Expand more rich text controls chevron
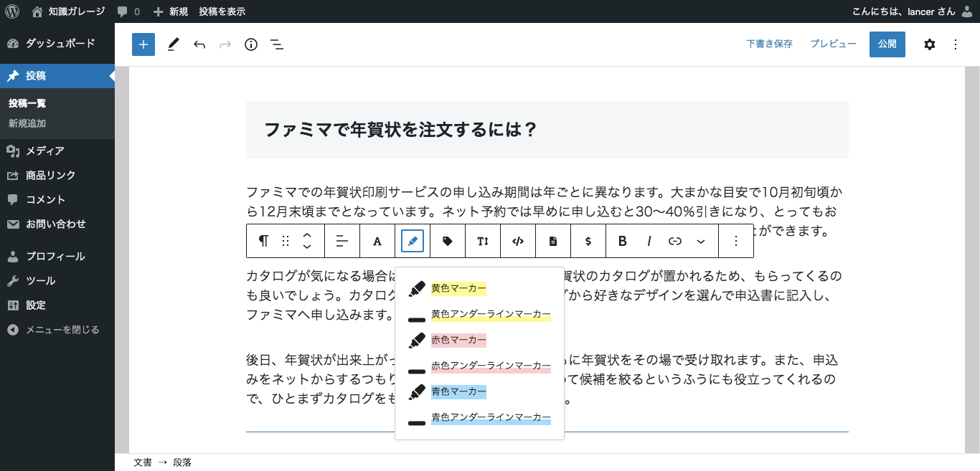The width and height of the screenshot is (980, 471). pos(702,241)
